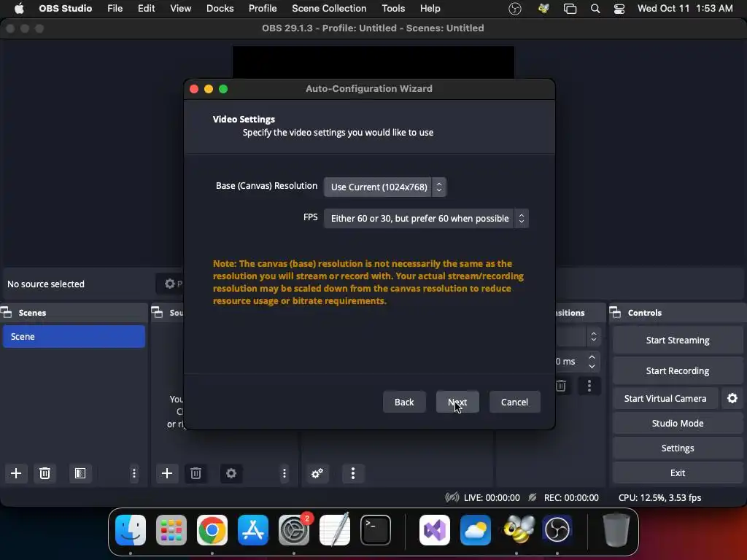
Task: Cancel the Auto-Configuration Wizard
Action: point(514,402)
